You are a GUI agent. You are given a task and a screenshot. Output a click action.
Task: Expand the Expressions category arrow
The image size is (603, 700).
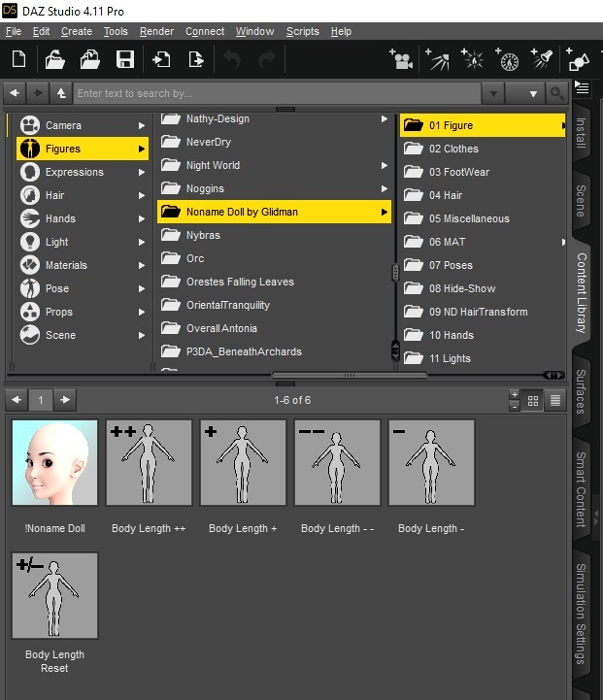(142, 172)
